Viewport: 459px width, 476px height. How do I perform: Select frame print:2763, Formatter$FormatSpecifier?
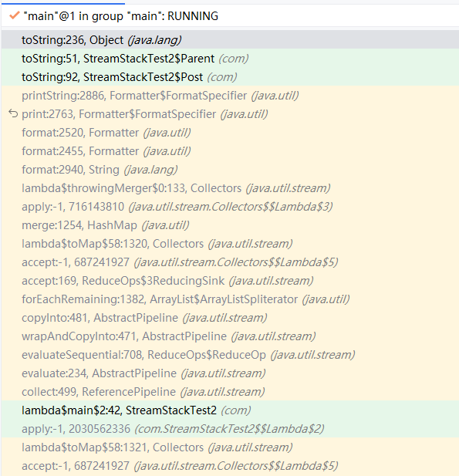[230, 114]
